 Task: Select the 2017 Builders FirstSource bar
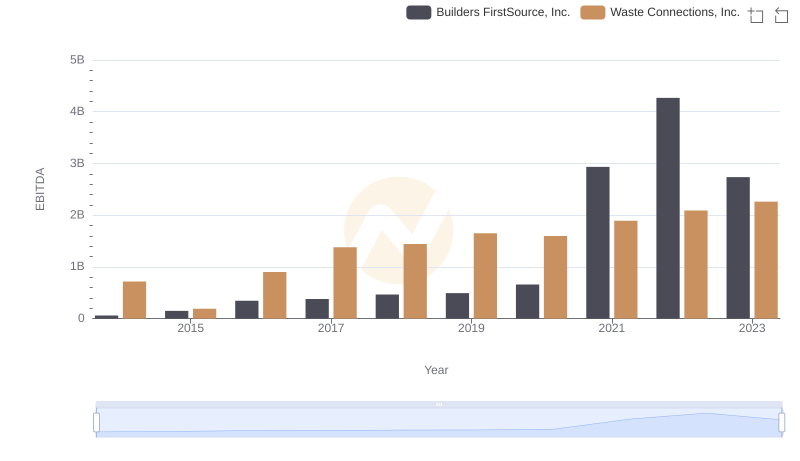point(317,309)
